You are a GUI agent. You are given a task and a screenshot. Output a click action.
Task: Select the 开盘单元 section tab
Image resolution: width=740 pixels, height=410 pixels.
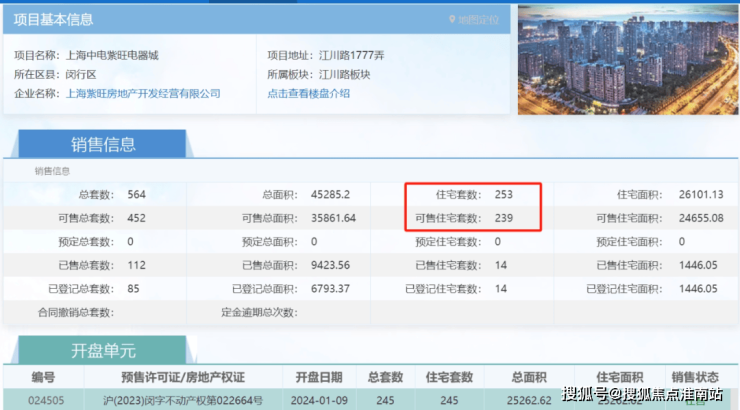click(x=103, y=354)
